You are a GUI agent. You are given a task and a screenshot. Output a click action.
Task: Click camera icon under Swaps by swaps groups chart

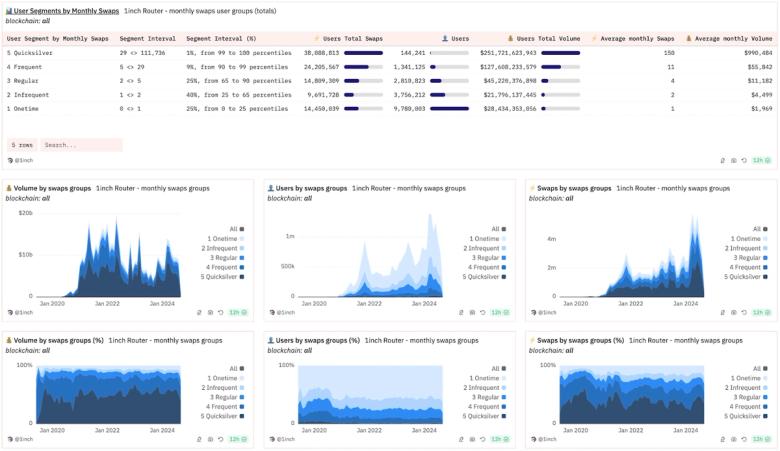coord(733,312)
